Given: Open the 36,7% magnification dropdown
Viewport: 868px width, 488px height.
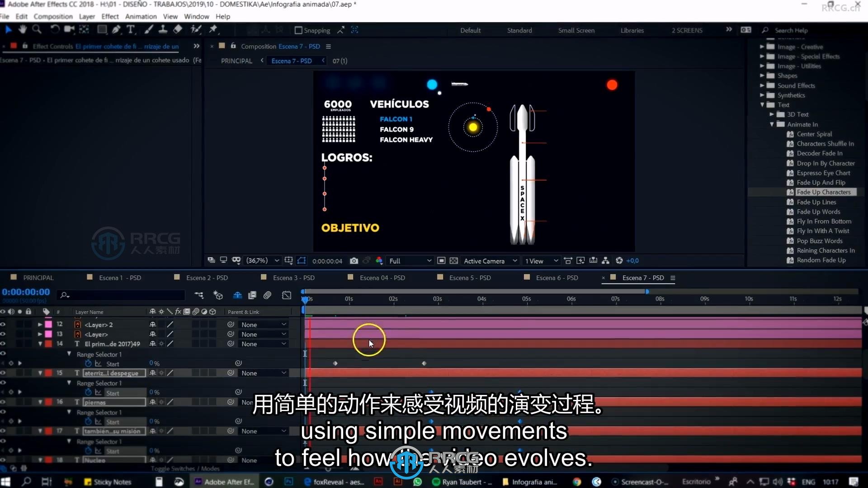Looking at the screenshot, I should pos(262,261).
